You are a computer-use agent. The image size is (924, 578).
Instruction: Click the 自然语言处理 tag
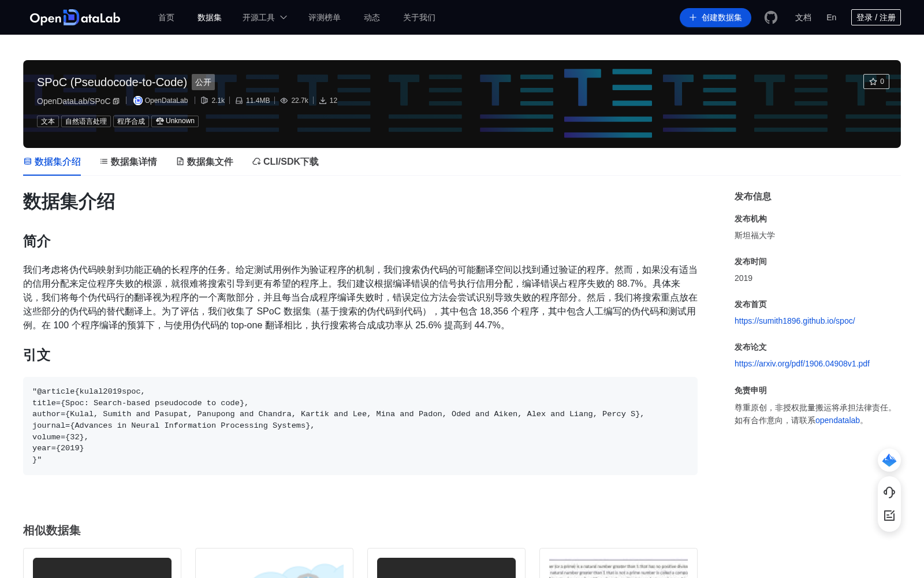click(86, 121)
